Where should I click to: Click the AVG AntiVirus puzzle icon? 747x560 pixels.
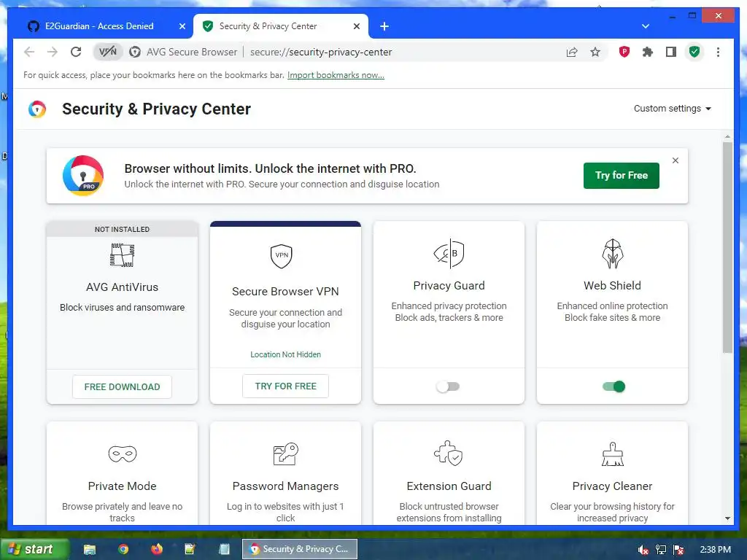click(122, 255)
